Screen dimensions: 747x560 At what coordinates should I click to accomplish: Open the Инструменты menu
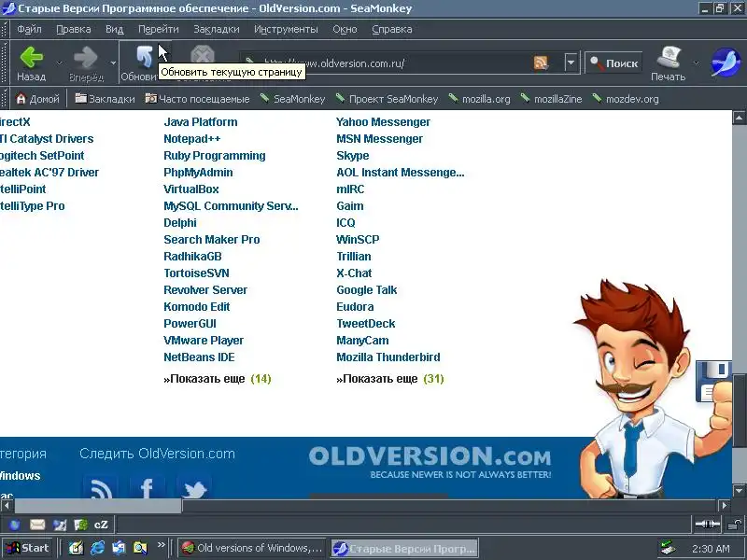[x=286, y=29]
